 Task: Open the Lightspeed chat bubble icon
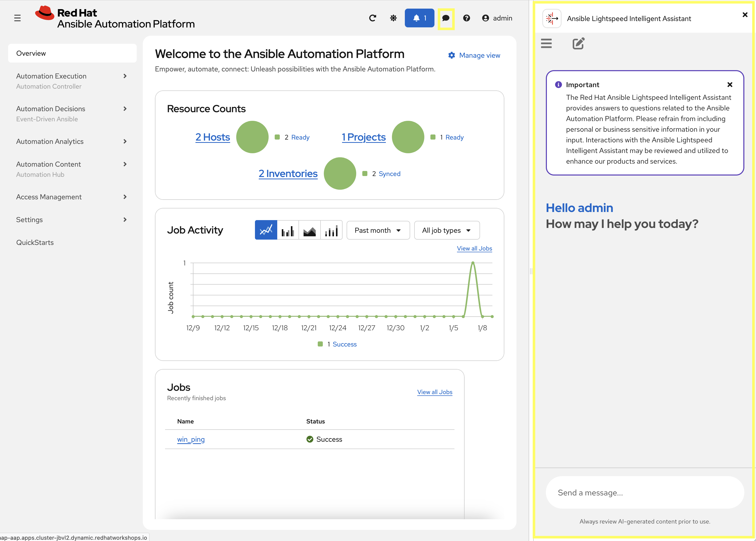click(446, 18)
